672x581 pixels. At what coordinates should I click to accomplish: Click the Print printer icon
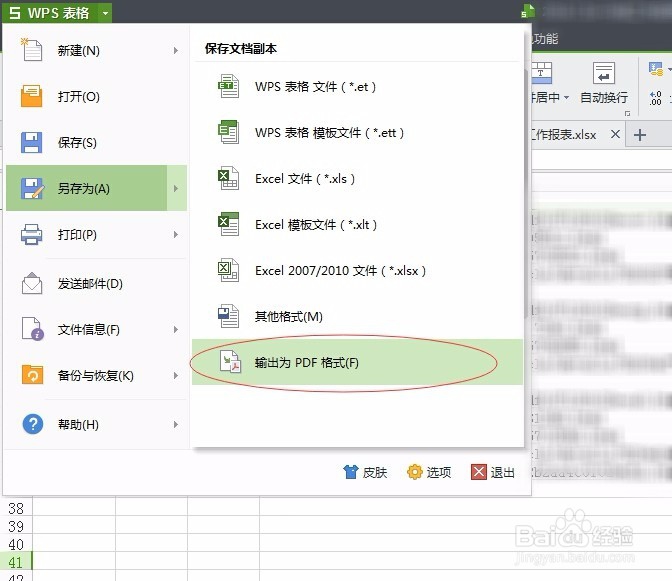coord(31,234)
